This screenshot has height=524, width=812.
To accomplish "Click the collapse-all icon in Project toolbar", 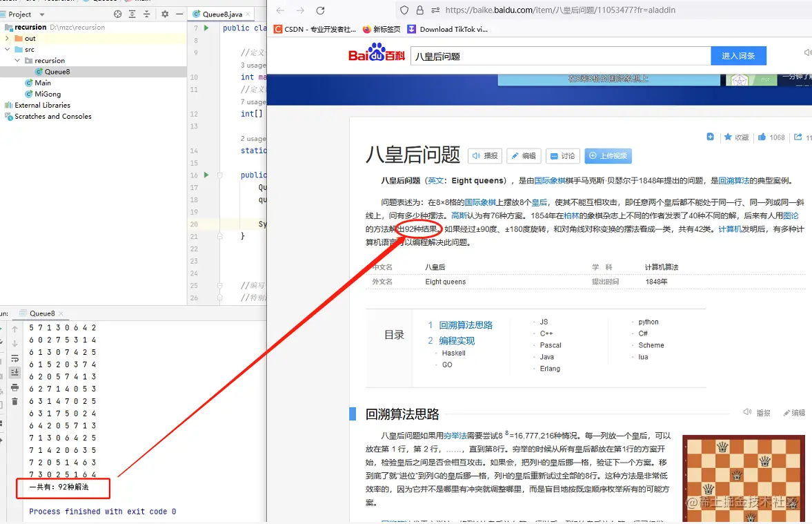I will point(147,14).
